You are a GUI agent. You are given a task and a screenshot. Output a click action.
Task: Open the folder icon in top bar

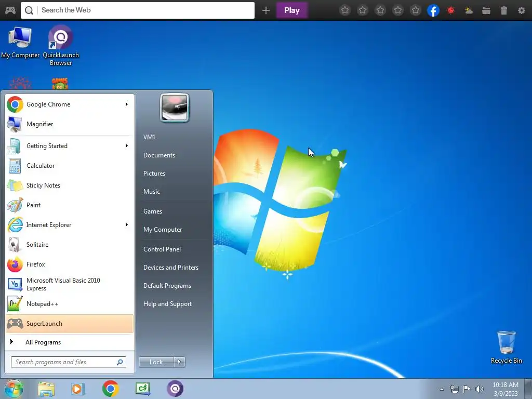point(486,10)
